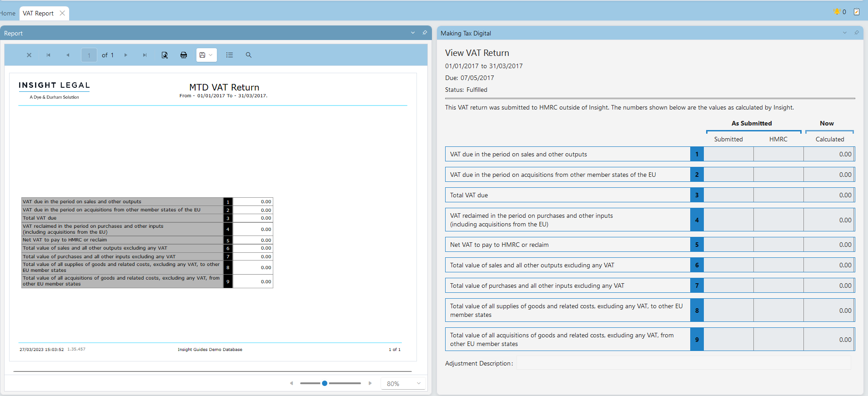Select the VAT Report tab
868x396 pixels.
point(38,13)
